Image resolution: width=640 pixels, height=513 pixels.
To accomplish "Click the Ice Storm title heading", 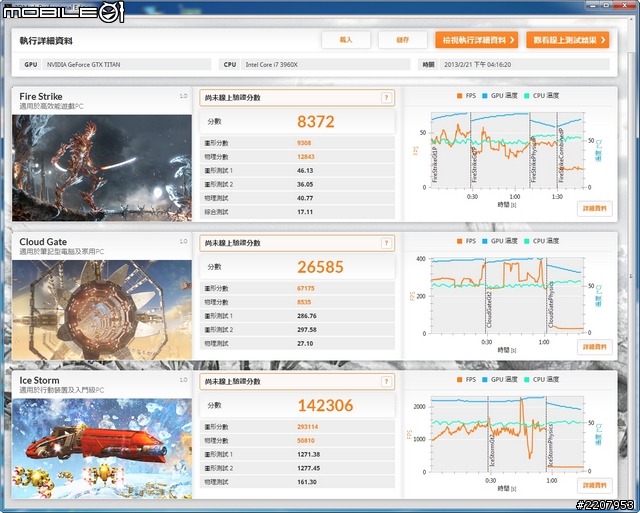I will click(39, 380).
